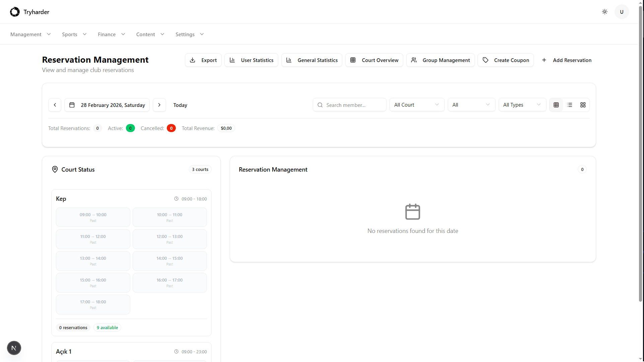Switch to table grid view

pos(556,105)
